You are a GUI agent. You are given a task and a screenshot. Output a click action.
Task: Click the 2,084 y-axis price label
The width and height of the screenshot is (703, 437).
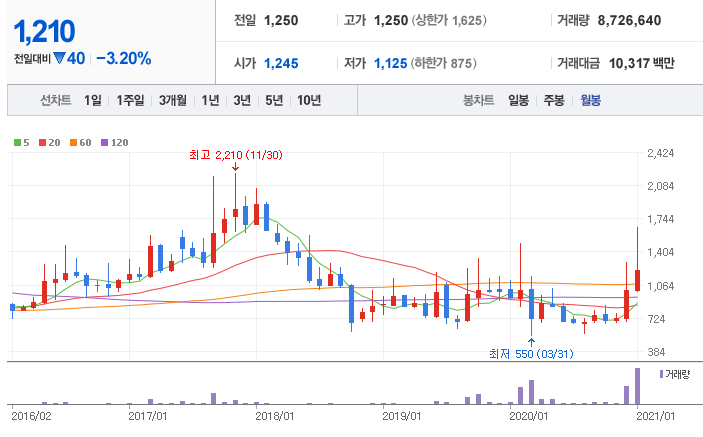pyautogui.click(x=660, y=186)
